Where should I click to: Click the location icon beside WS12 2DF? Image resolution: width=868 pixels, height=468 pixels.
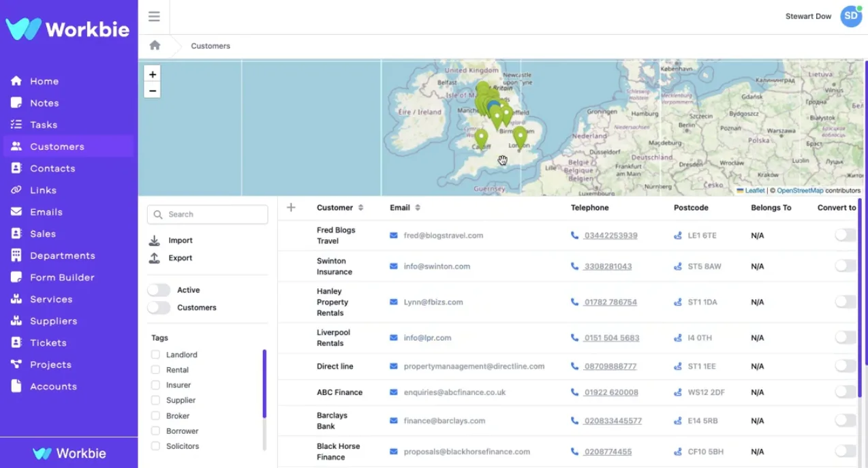678,392
